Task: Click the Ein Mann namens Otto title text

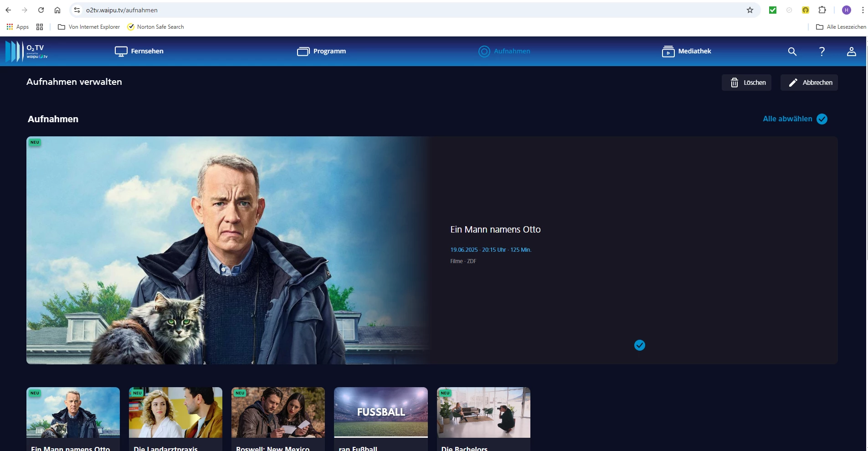Action: click(x=495, y=230)
